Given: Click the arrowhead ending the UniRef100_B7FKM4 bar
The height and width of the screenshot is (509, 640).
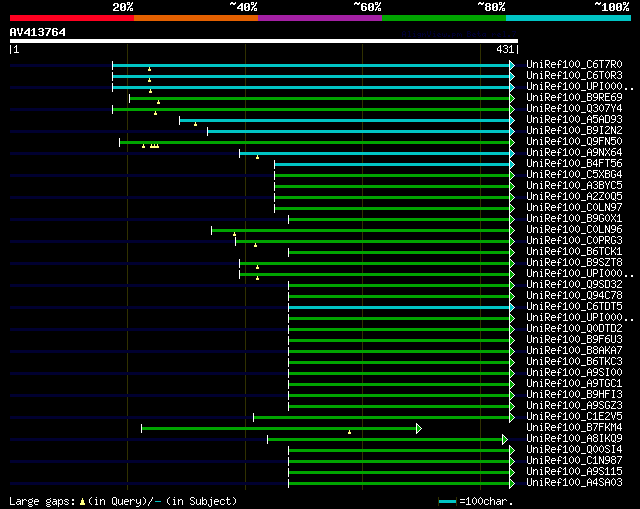Looking at the screenshot, I should (419, 429).
